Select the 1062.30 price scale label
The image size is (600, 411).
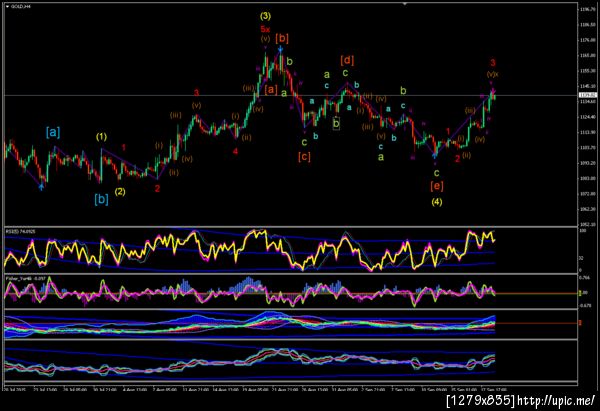588,209
